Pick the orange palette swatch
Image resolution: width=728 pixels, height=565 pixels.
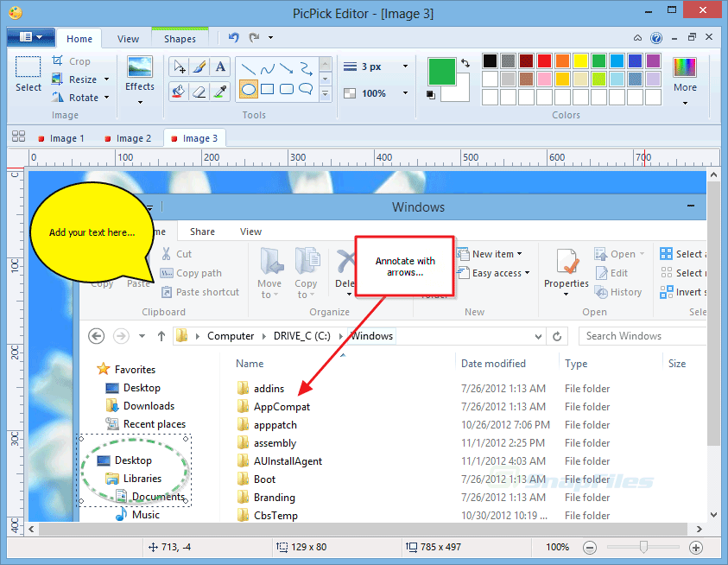point(562,60)
